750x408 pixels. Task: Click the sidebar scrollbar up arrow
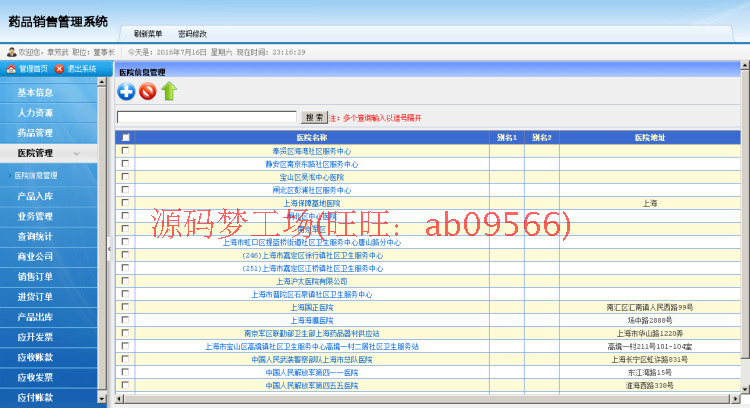click(102, 82)
